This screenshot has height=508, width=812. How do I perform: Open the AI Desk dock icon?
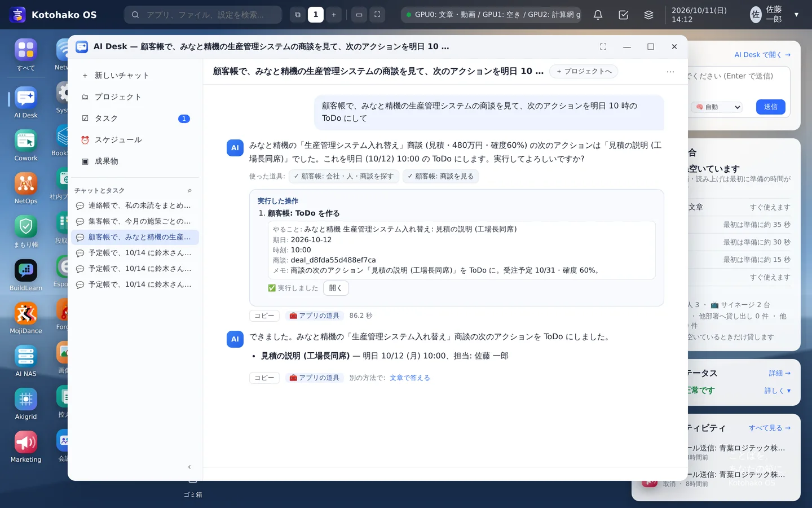tap(26, 98)
